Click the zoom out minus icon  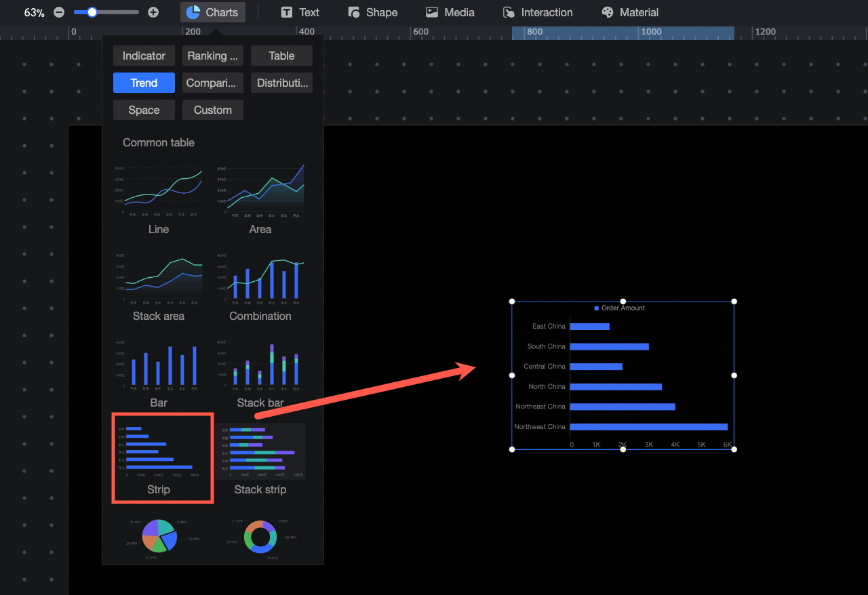(59, 12)
